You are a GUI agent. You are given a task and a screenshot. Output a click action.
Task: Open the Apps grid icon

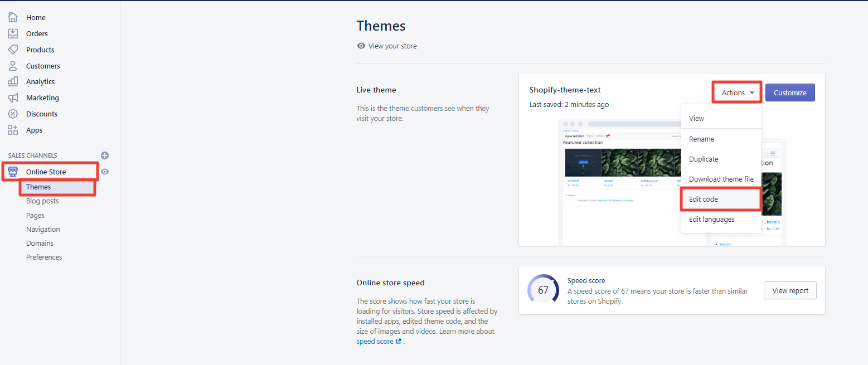[13, 130]
